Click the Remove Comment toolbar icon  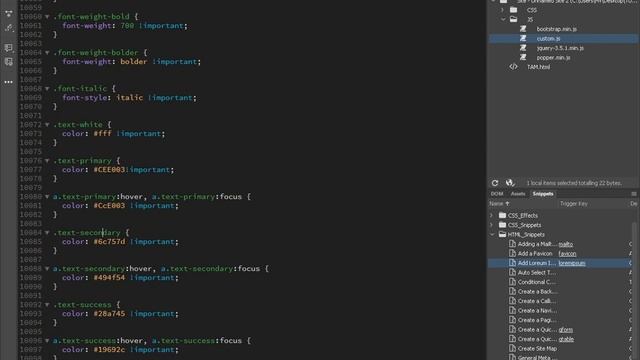(9, 62)
